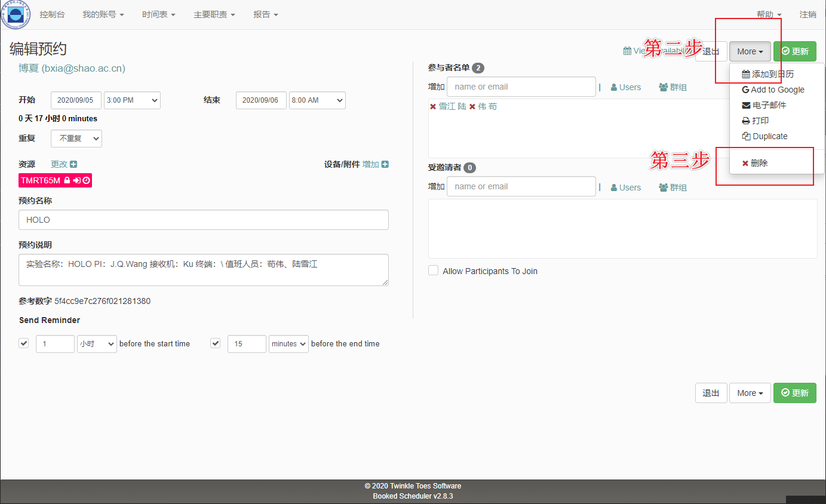
Task: Click the bottom green 更新 button
Action: [x=794, y=393]
